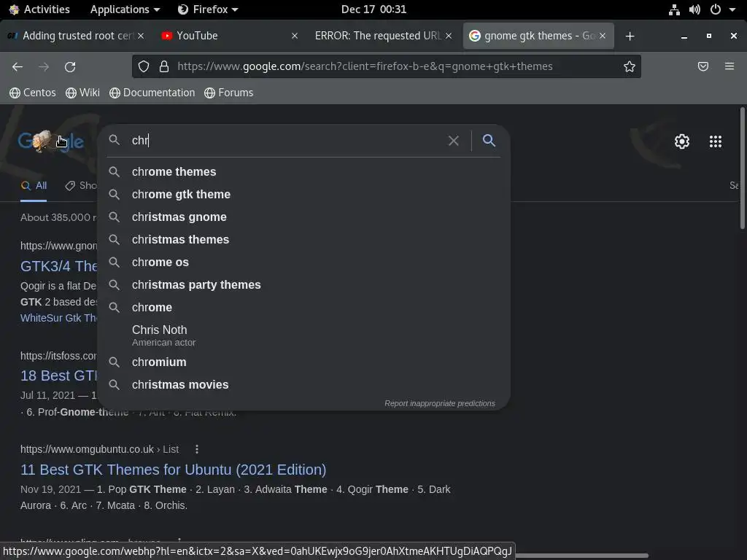Click the vertical page scrollbar
747x560 pixels.
coord(742,168)
